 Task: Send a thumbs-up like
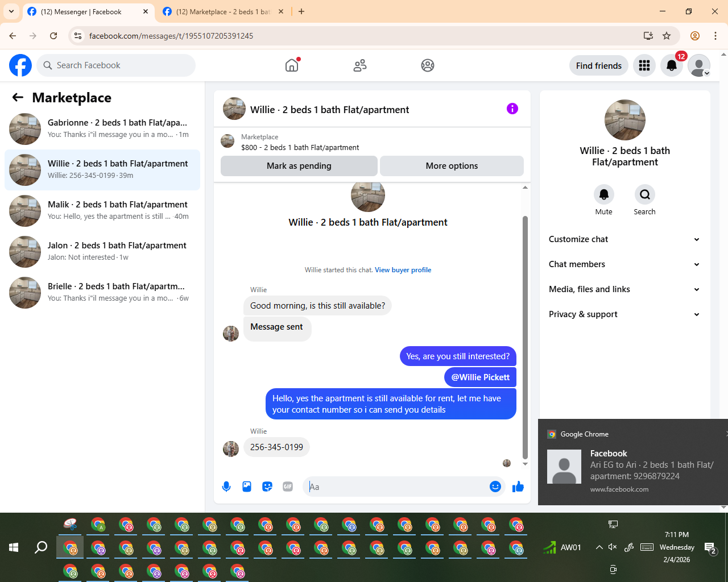518,487
